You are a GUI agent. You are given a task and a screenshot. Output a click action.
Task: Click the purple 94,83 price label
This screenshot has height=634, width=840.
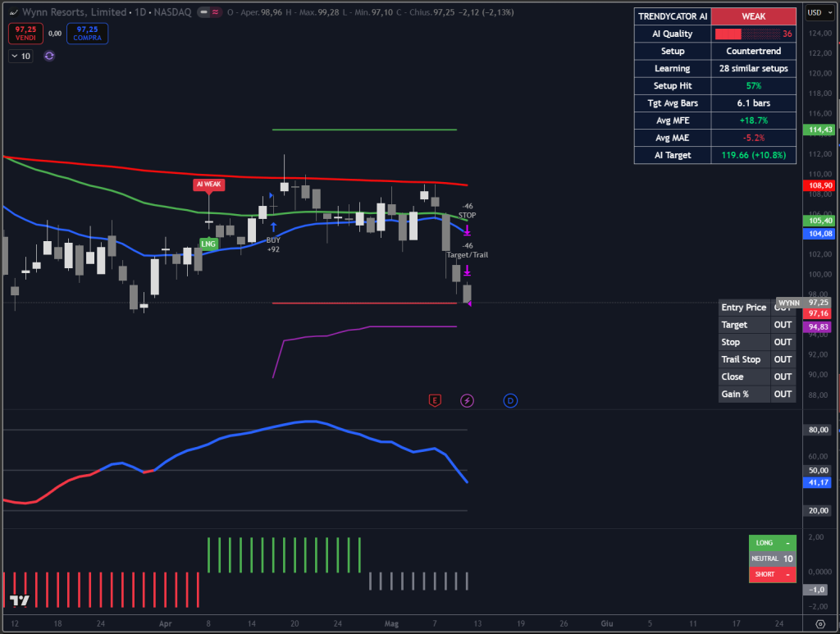coord(818,326)
